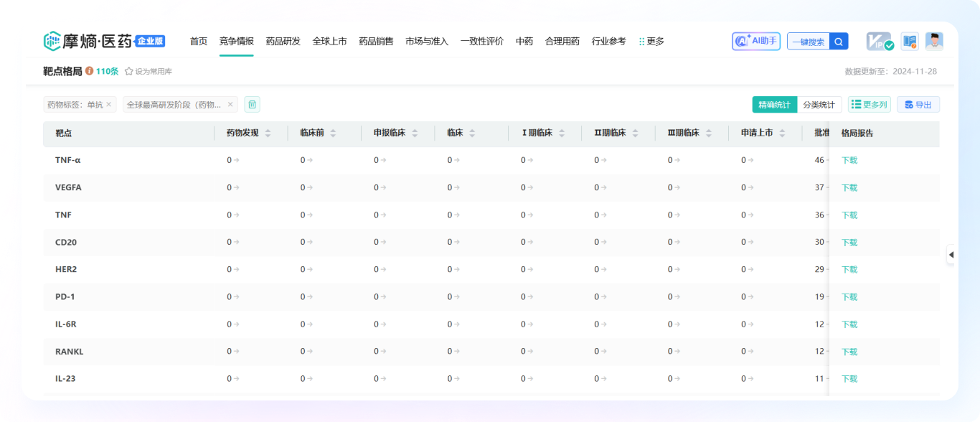980x422 pixels.
Task: Open HER2 Ⅰ期临床 count arrow
Action: pyautogui.click(x=530, y=269)
